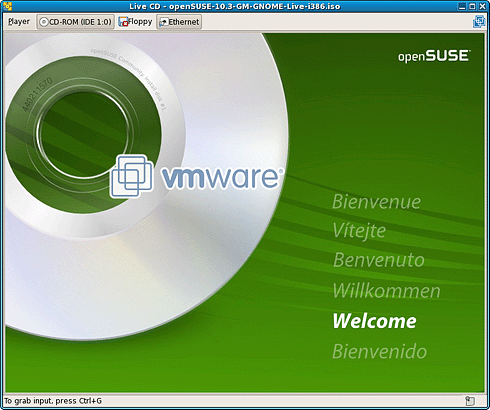The image size is (490, 410).
Task: Select the Vítejte language option
Action: (359, 230)
